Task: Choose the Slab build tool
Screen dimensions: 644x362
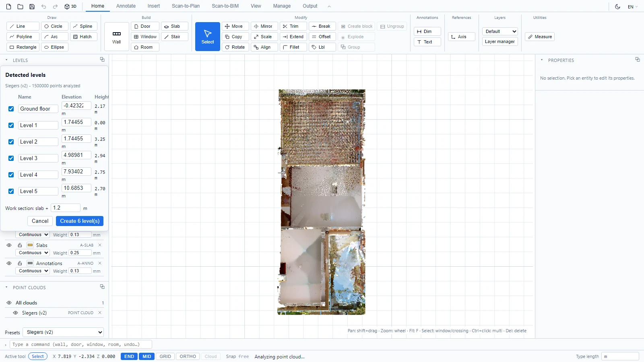Action: [x=175, y=26]
